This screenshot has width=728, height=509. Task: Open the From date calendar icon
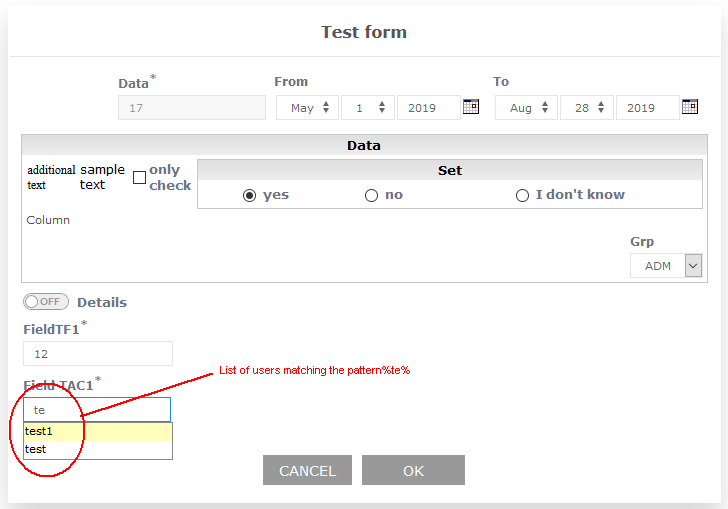pyautogui.click(x=471, y=107)
